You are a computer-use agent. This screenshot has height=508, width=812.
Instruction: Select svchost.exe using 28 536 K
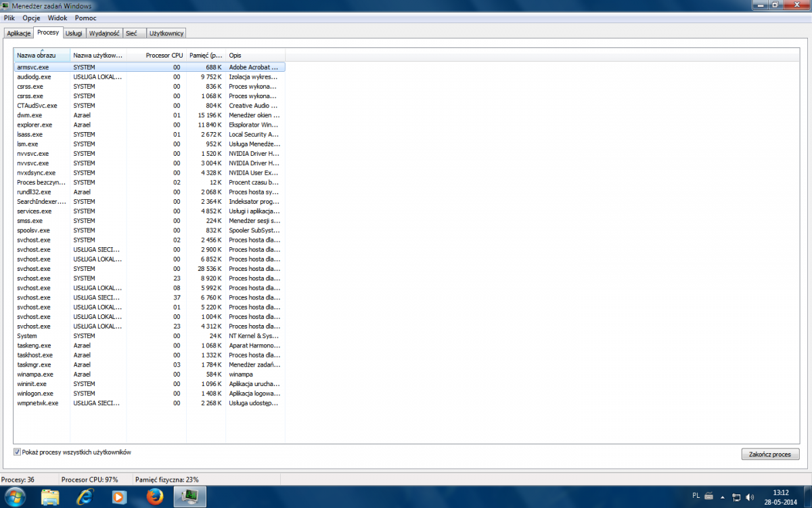(x=150, y=268)
